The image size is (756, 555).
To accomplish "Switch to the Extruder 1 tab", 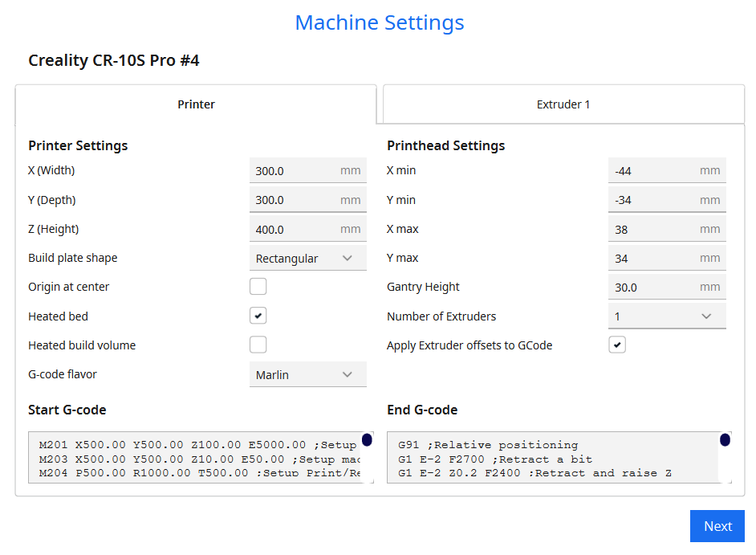I will 563,104.
